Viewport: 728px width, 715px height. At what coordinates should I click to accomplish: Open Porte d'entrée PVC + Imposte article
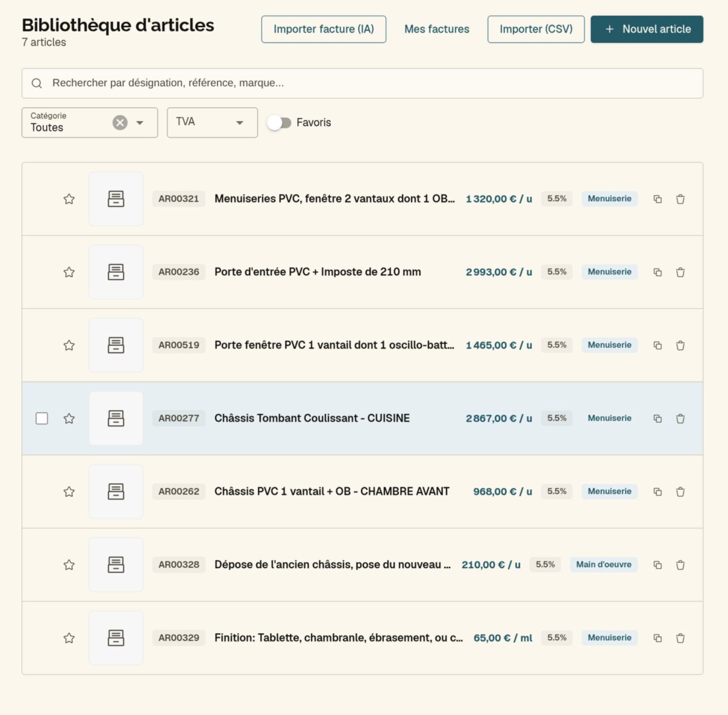coord(318,273)
